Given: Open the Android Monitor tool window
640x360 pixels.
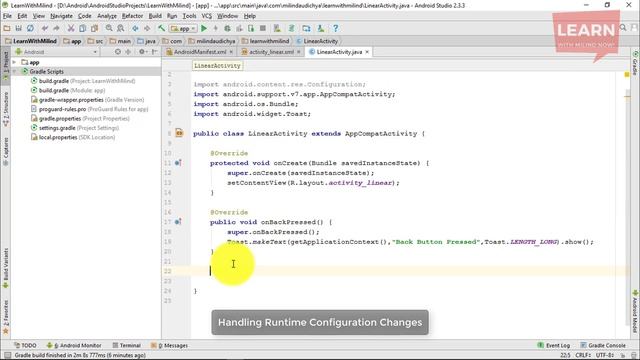Looking at the screenshot, I should 74,345.
